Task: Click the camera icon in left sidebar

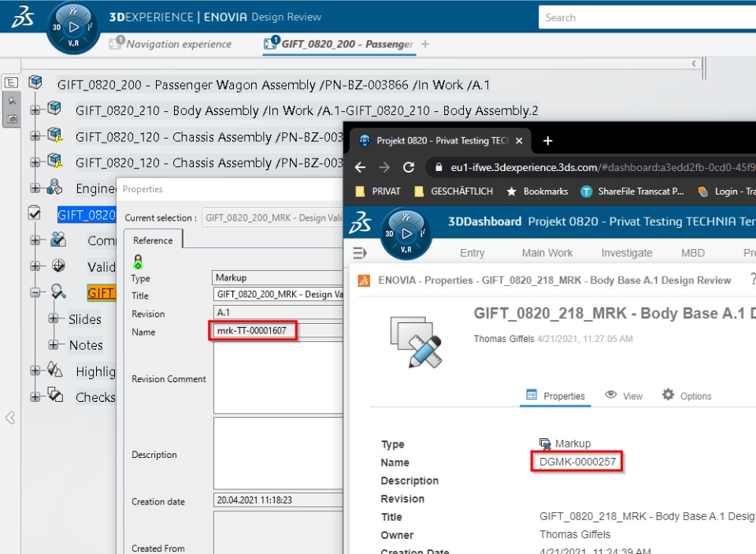Action: (x=12, y=119)
